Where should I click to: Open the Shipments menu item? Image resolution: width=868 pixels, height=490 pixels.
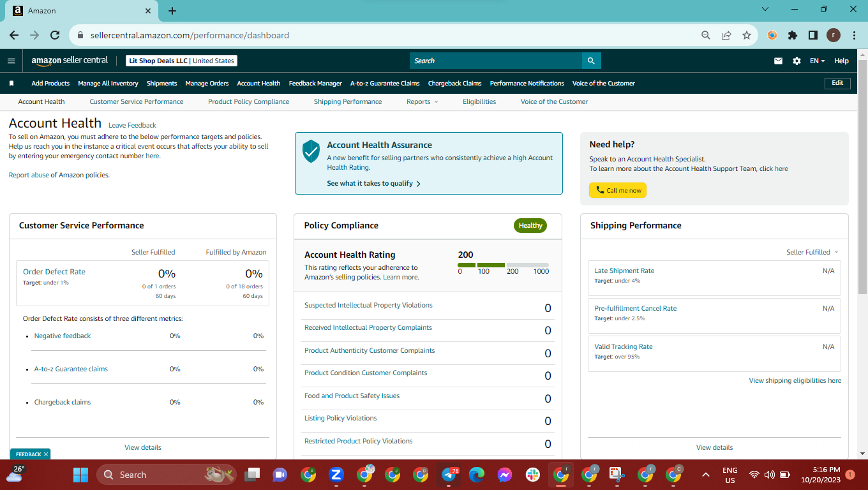(x=161, y=83)
